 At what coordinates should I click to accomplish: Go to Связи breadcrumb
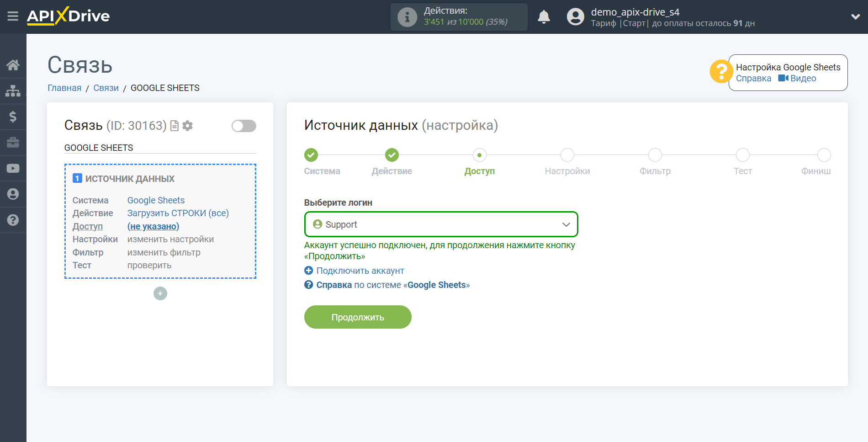click(x=106, y=88)
